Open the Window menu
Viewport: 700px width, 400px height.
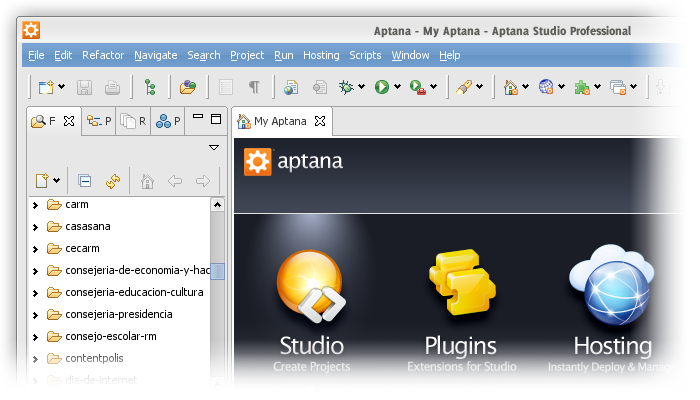(411, 55)
